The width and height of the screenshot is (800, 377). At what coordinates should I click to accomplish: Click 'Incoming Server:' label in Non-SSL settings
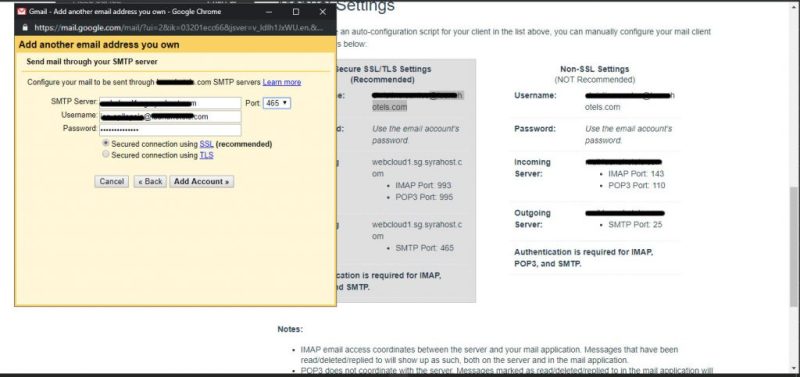point(532,168)
